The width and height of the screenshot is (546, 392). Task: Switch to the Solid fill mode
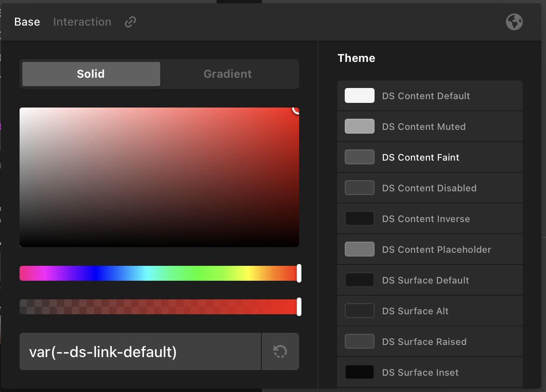[91, 74]
